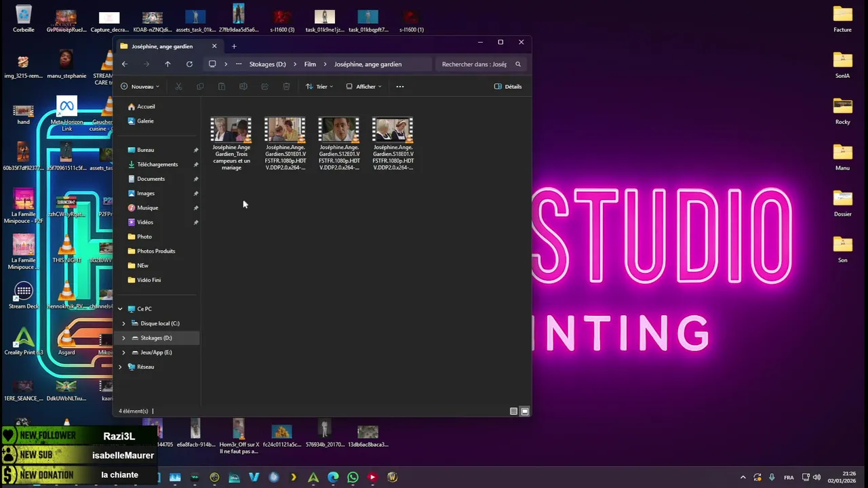This screenshot has width=868, height=488.
Task: Select Corbeille on the desktop
Action: pos(23,18)
